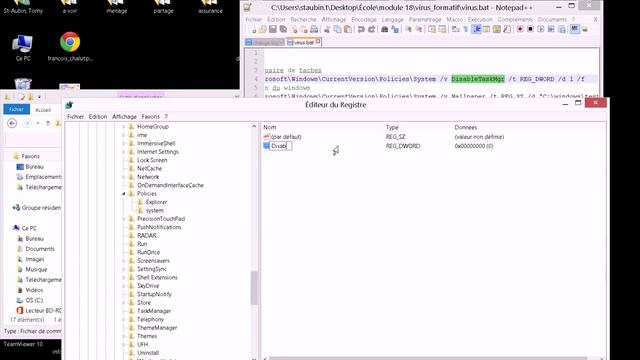
Task: Click the Paste icon in Notepad++ toolbar
Action: point(348,29)
